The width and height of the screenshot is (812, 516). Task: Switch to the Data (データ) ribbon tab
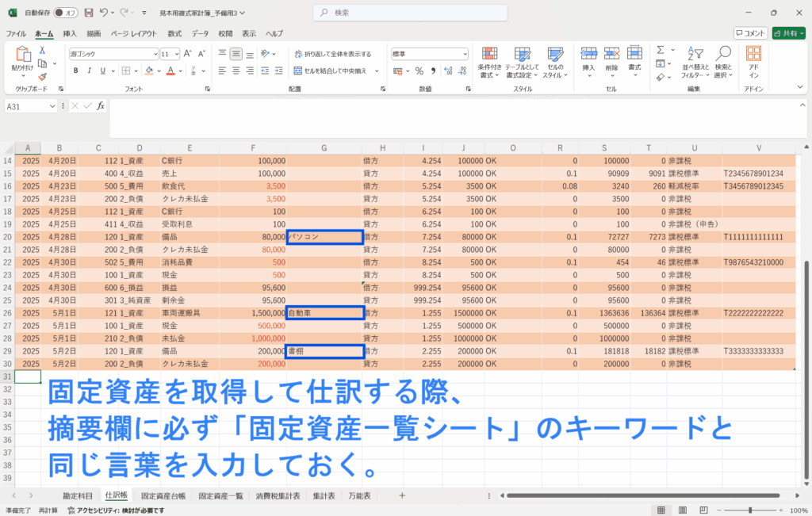pos(200,33)
